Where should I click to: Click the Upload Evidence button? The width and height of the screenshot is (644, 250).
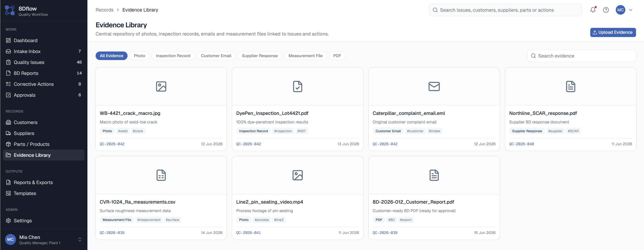coord(613,32)
